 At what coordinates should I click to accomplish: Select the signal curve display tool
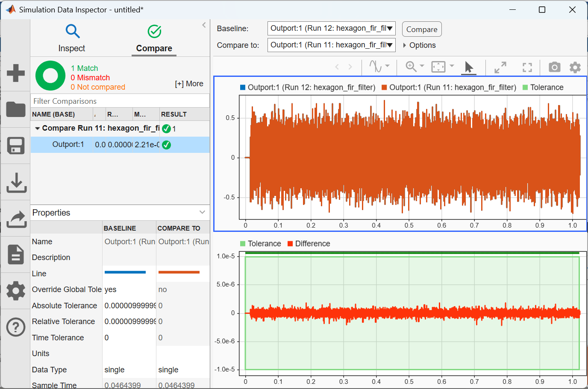tap(375, 67)
